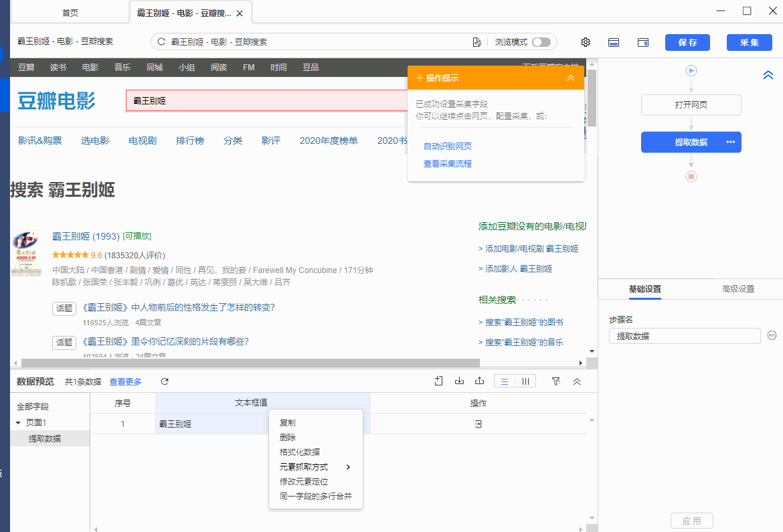Click the action icon in 操作 column row 1
Viewport: 783px width, 532px height.
click(478, 424)
